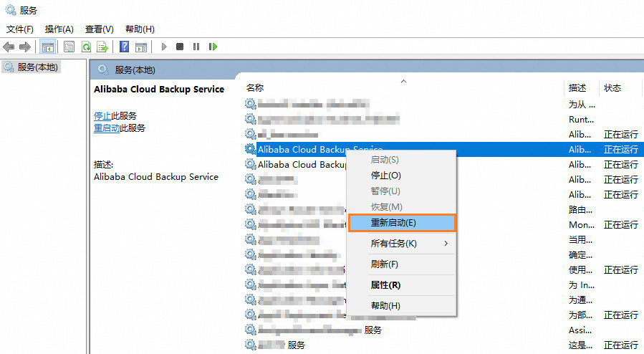Screen dimensions: 644x354
Task: Click the '这是...' description cell
Action: [x=580, y=345]
